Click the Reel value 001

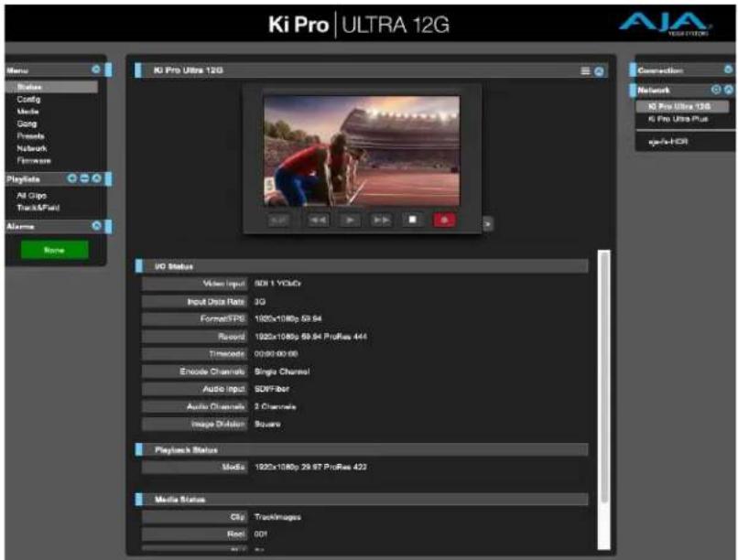pos(261,534)
